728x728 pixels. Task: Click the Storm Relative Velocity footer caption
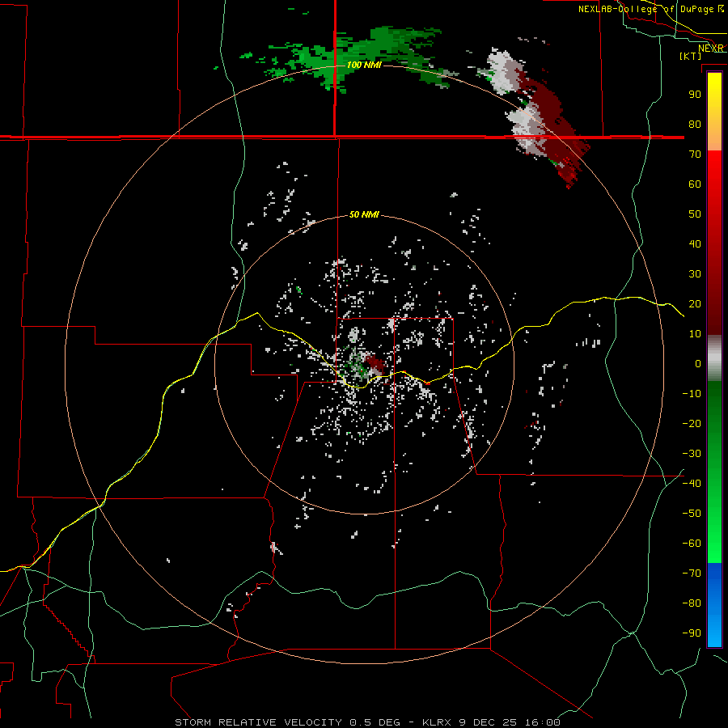[367, 722]
